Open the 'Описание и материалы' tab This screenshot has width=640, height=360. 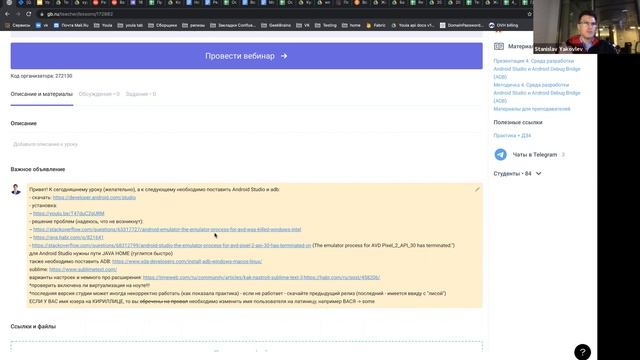tap(42, 94)
